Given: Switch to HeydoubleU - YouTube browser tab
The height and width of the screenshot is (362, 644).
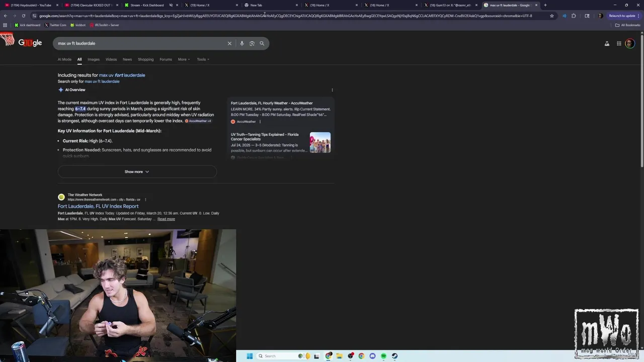Looking at the screenshot, I should 31,5.
